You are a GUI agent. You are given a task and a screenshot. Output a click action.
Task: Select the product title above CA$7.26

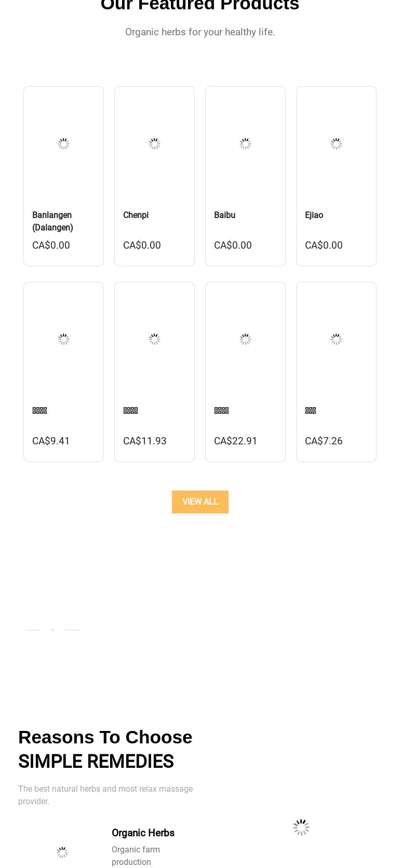311,411
